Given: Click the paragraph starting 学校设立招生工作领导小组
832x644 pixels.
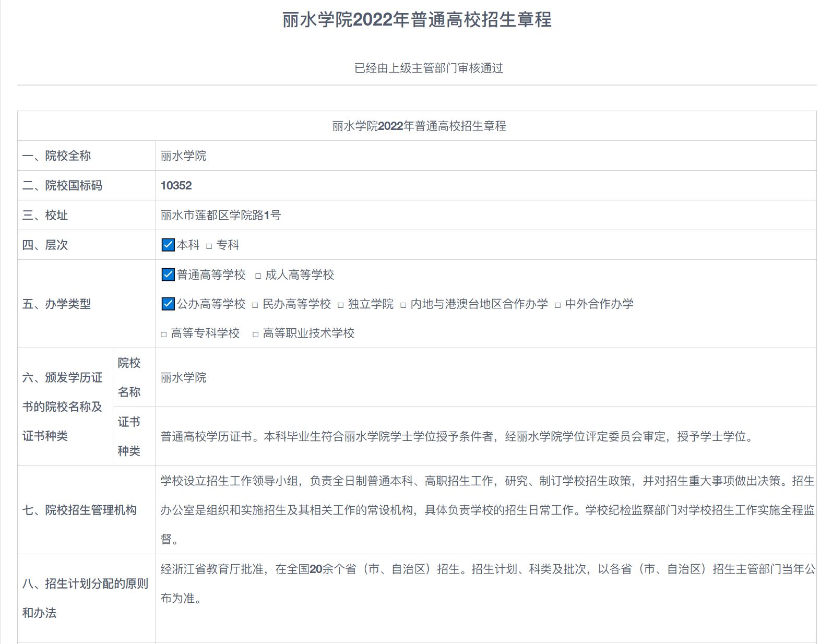Looking at the screenshot, I should tap(488, 510).
